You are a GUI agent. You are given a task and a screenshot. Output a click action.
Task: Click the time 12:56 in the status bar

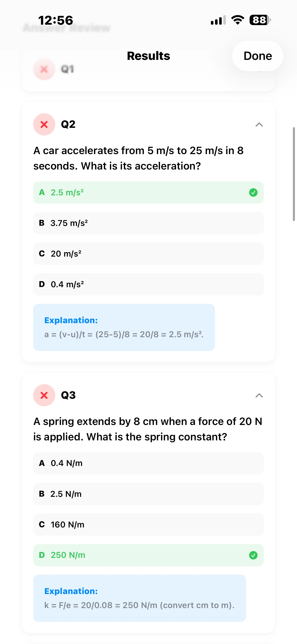[55, 20]
